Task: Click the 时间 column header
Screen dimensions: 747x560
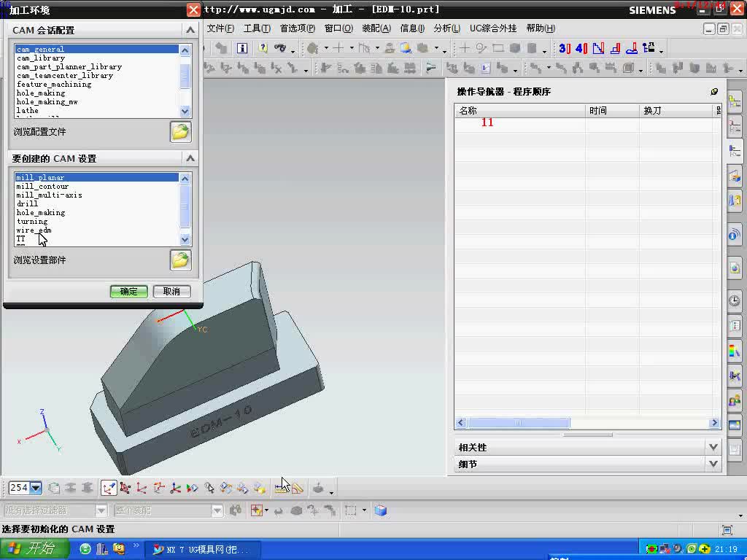Action: [x=612, y=111]
